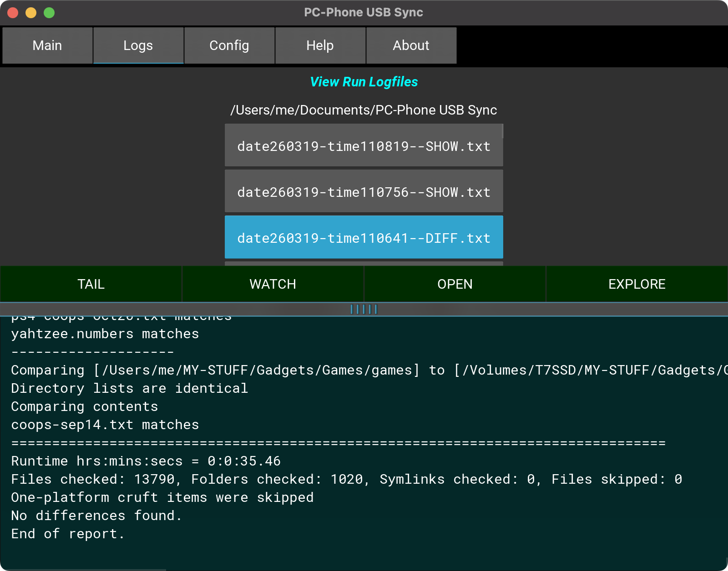Choose logfile date260319-time110756--SHOW.txt
This screenshot has height=571, width=728.
[364, 192]
